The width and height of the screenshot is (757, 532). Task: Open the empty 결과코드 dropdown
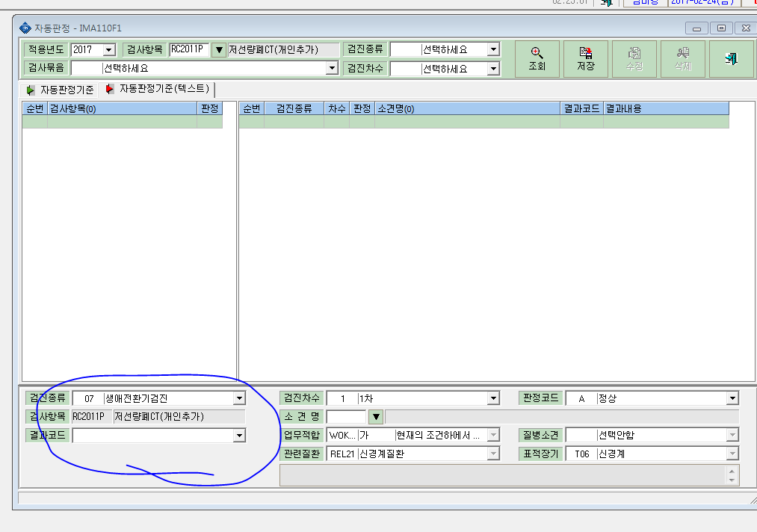tap(239, 436)
